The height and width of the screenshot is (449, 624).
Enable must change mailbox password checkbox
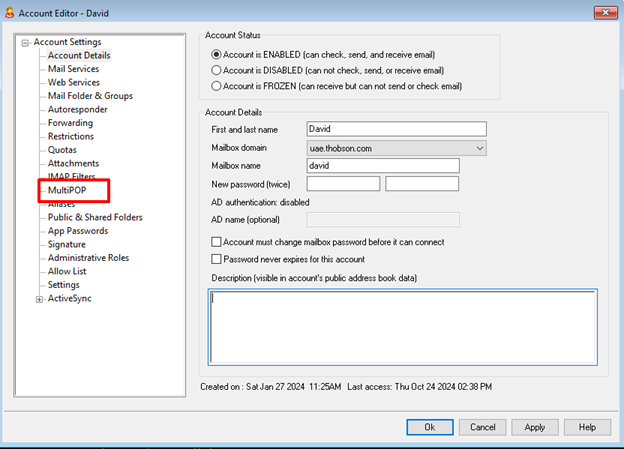pos(217,242)
